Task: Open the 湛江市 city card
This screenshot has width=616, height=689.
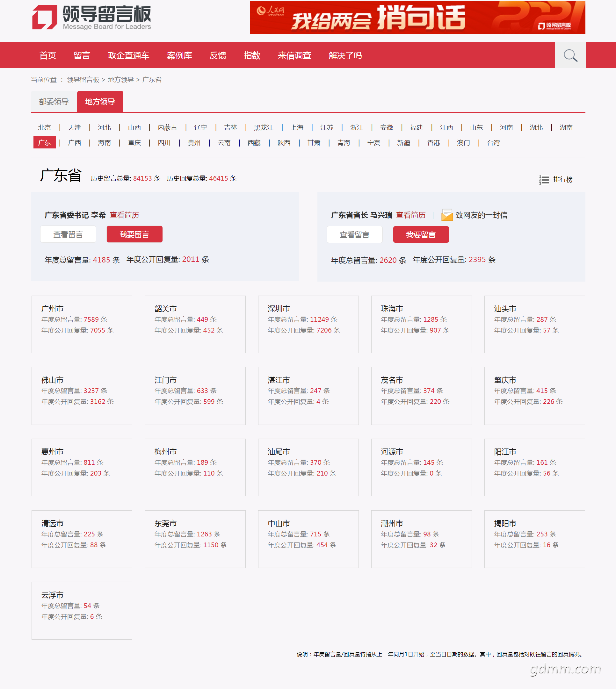Action: (x=308, y=396)
